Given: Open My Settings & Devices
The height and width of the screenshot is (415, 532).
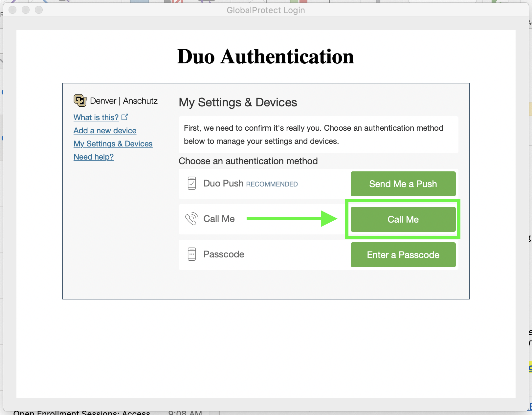Looking at the screenshot, I should (x=113, y=143).
